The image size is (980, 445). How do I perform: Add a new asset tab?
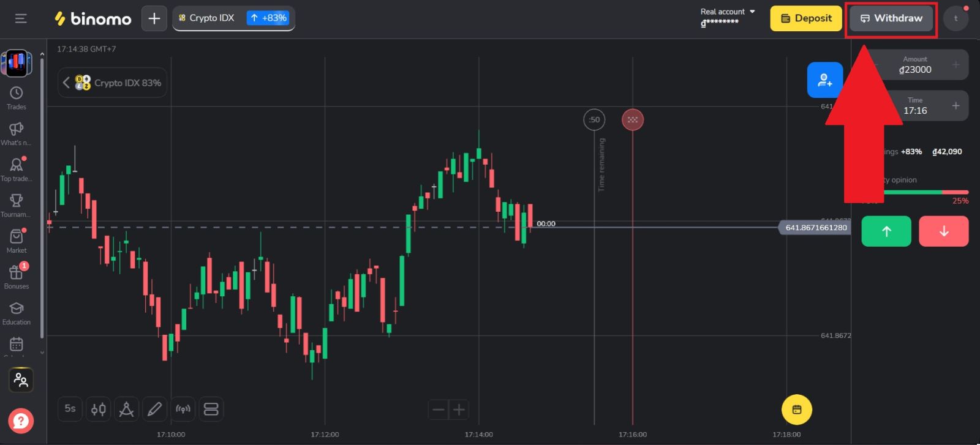tap(154, 18)
